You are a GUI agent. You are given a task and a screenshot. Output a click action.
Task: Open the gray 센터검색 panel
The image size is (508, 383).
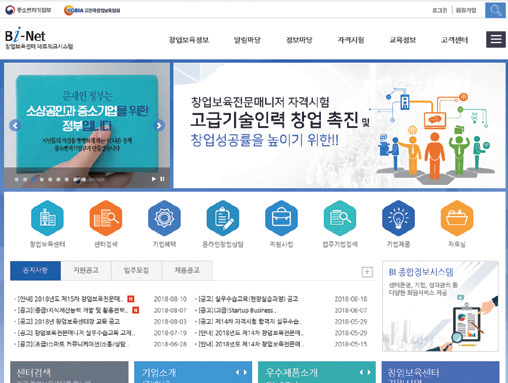[x=69, y=372]
